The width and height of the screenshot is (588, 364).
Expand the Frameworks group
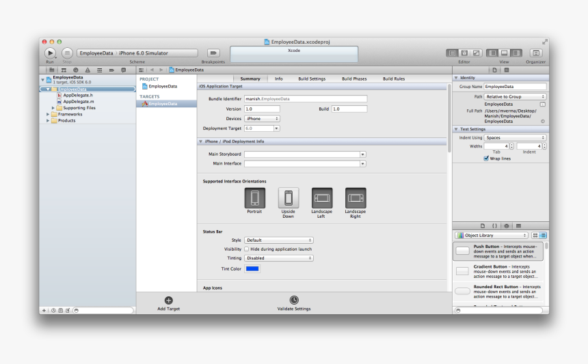click(x=48, y=114)
